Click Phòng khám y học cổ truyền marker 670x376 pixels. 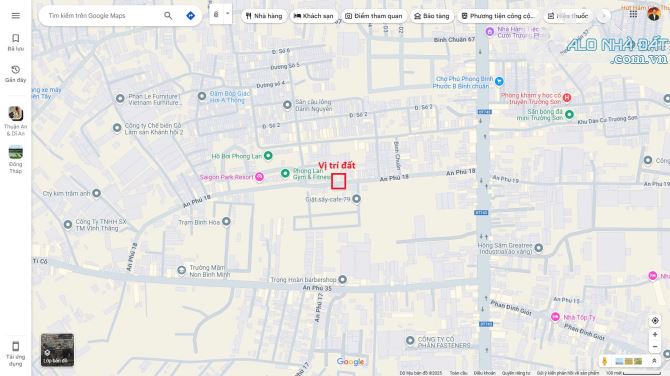tap(567, 98)
